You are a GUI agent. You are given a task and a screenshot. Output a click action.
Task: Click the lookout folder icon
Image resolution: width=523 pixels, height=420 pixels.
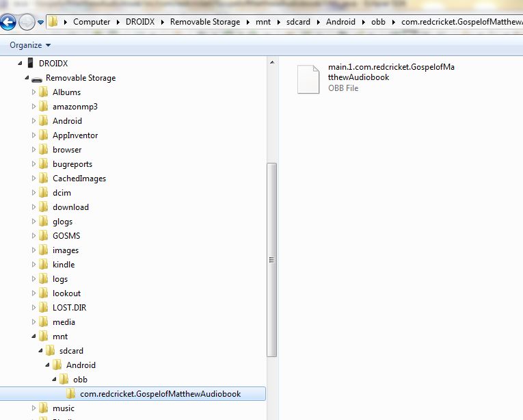tap(43, 293)
